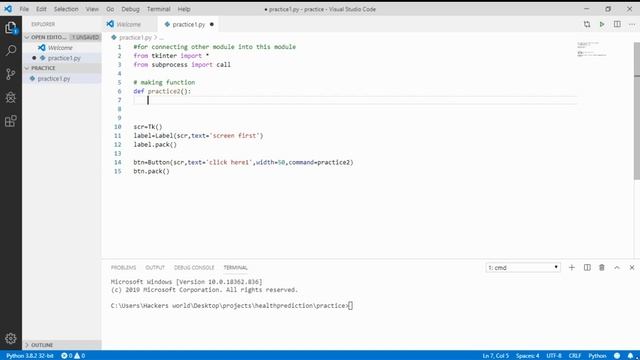Click the code minimap preview

click(x=592, y=49)
